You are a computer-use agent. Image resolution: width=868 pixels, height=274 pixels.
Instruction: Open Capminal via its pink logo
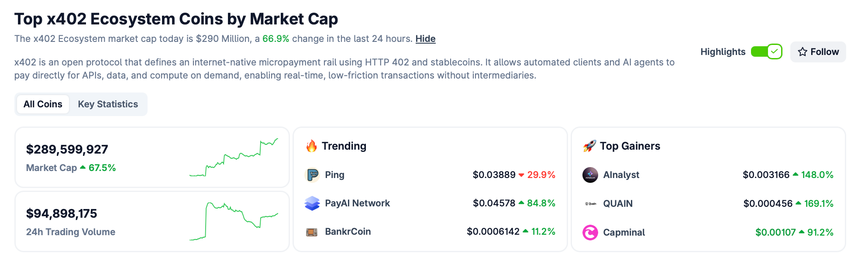coord(590,232)
